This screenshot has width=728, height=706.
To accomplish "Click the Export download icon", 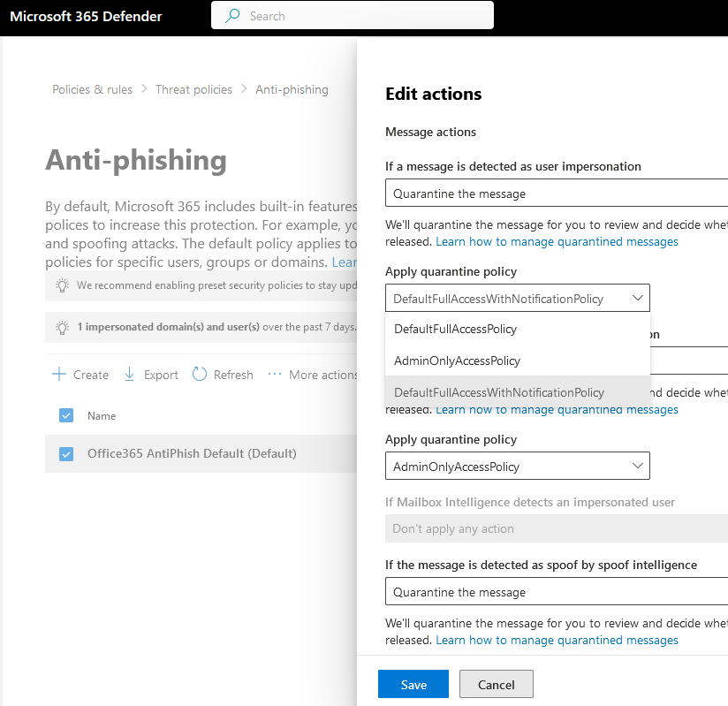I will [x=130, y=375].
